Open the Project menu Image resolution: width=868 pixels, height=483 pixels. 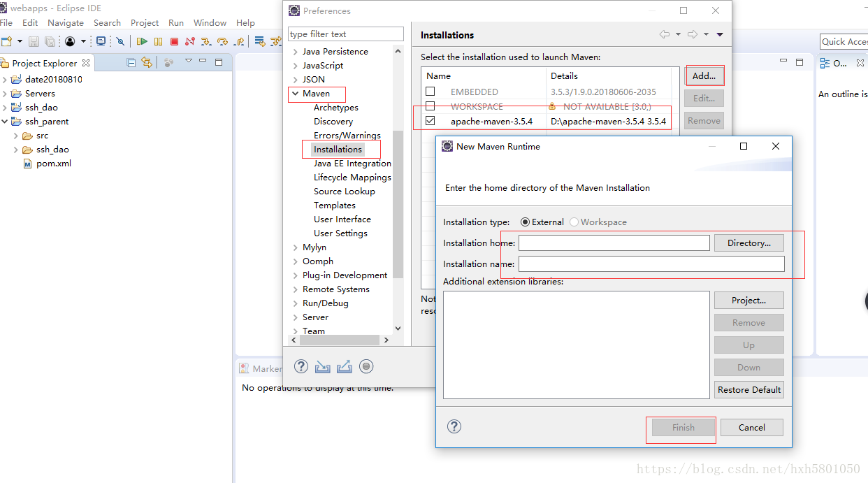145,23
